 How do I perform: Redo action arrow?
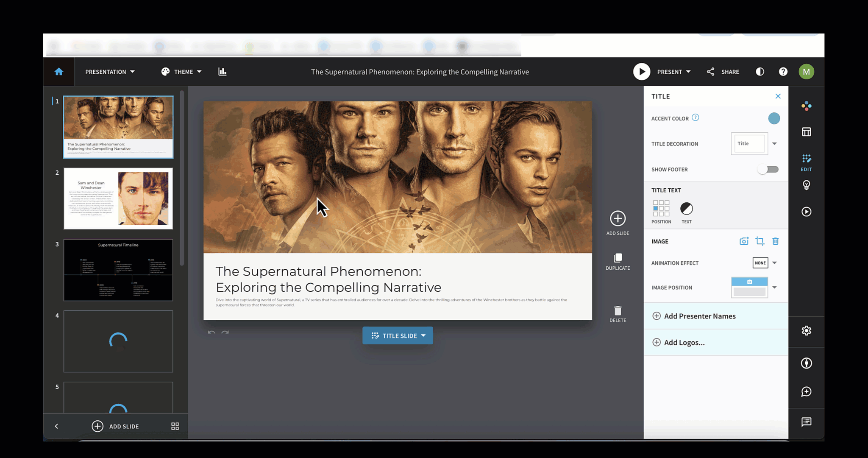click(225, 332)
